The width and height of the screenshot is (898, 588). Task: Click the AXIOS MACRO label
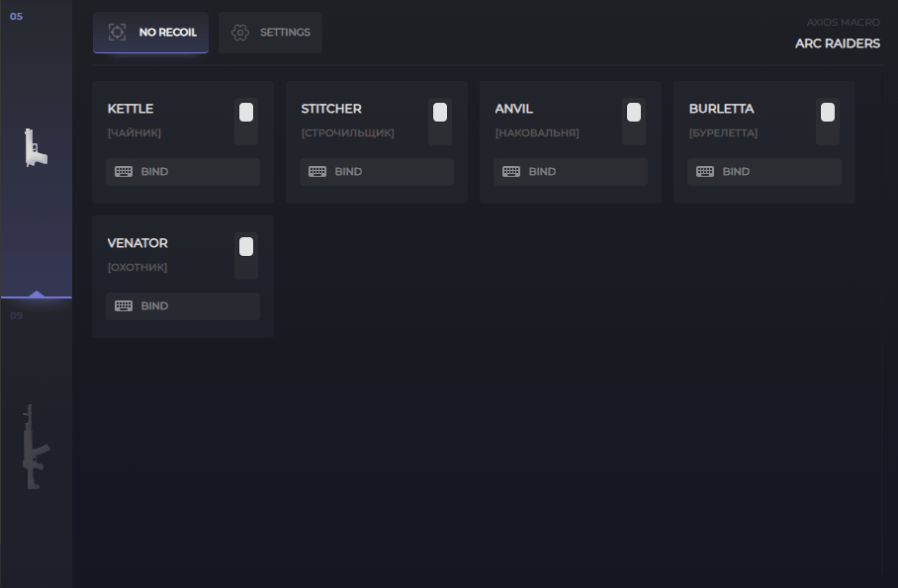click(843, 23)
